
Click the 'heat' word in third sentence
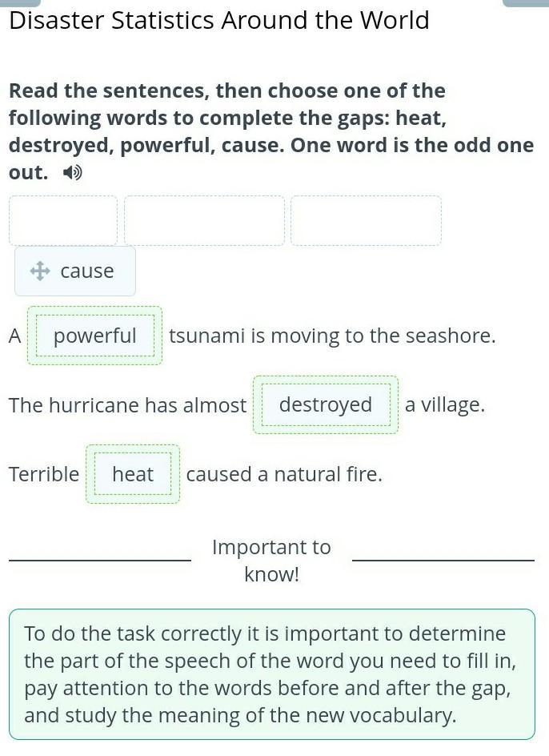pyautogui.click(x=133, y=474)
